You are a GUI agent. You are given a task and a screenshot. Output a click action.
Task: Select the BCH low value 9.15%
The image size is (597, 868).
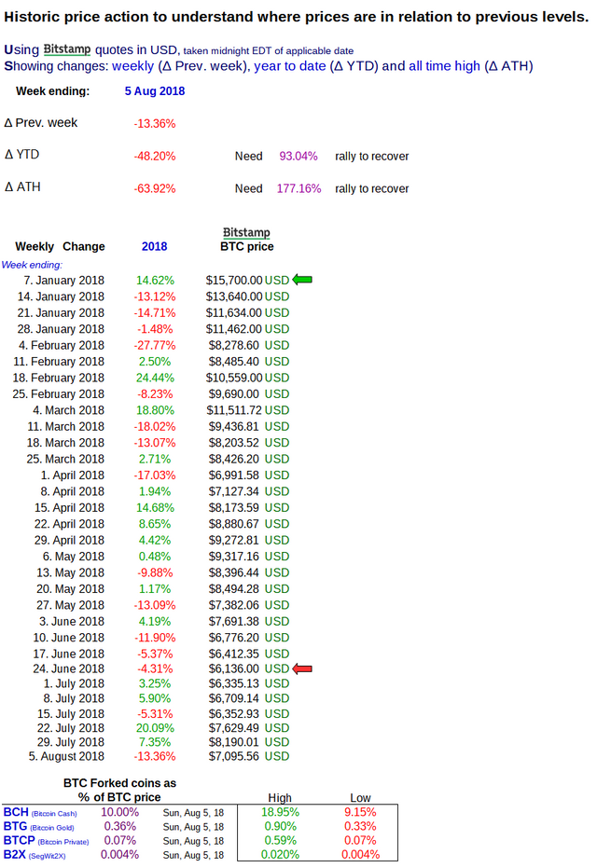(360, 812)
